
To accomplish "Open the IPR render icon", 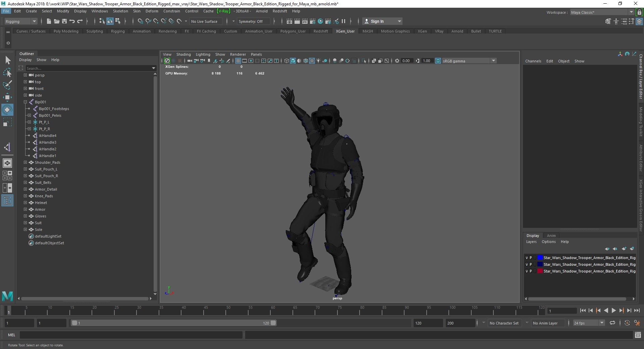I will pyautogui.click(x=305, y=21).
